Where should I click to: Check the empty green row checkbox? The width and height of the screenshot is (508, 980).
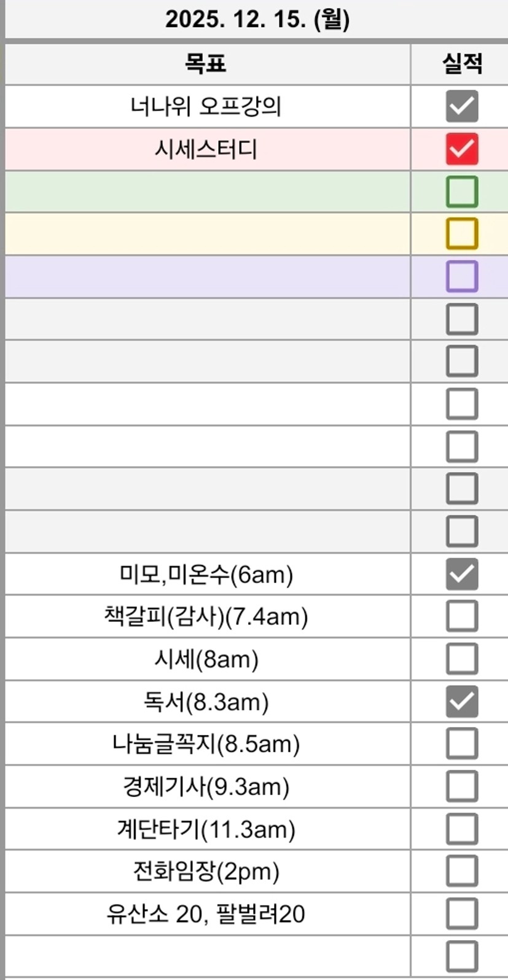tap(461, 192)
